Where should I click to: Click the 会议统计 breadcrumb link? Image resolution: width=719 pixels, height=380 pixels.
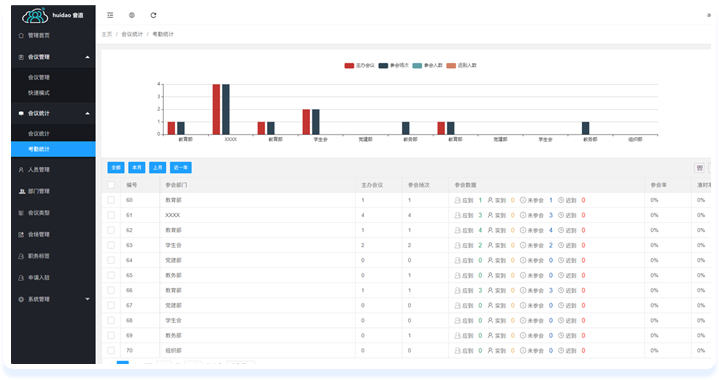[x=132, y=34]
